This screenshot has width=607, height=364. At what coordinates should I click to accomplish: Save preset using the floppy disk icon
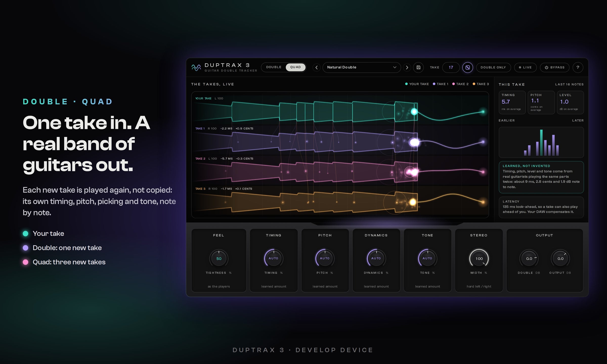(418, 67)
